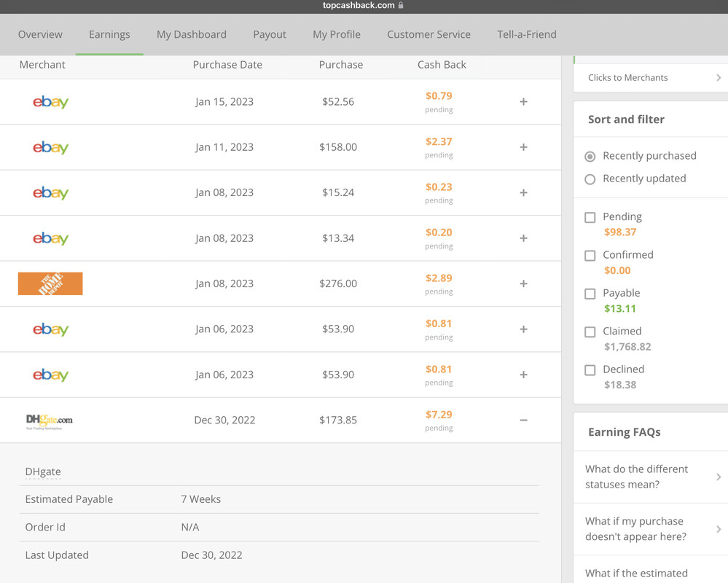Open Clicks to Merchants chevron
728x583 pixels.
point(719,77)
